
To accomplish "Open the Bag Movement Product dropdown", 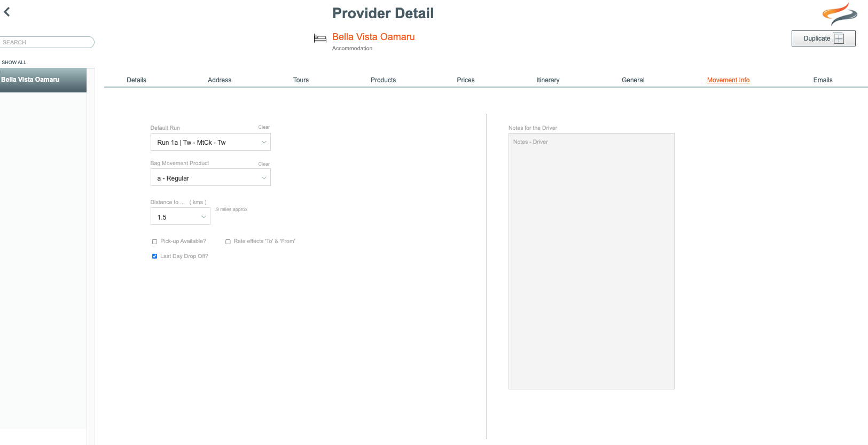I will pyautogui.click(x=210, y=177).
